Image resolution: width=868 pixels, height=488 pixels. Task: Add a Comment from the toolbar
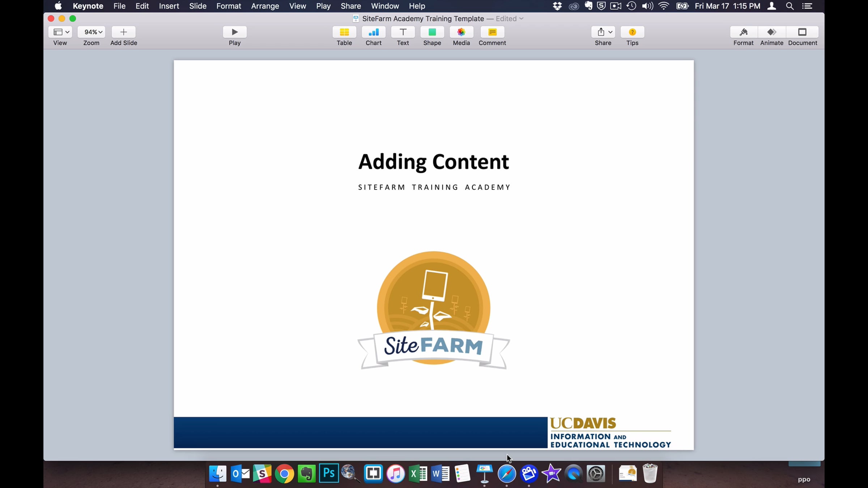(492, 32)
